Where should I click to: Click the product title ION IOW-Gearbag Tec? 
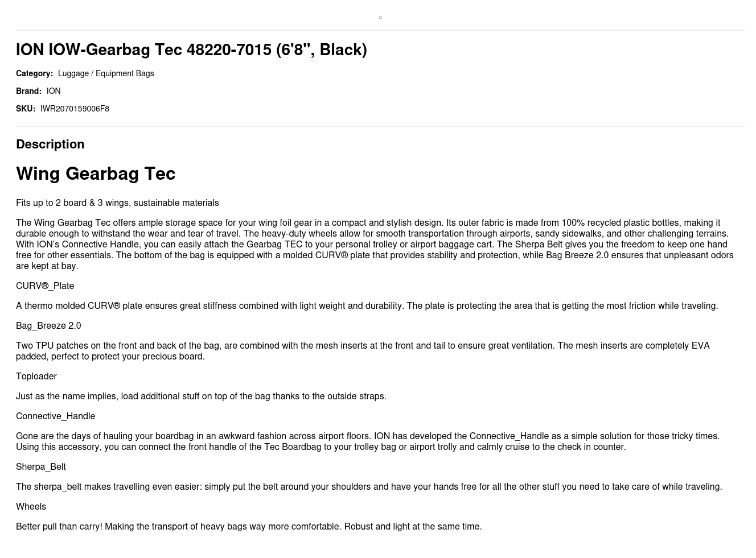(x=191, y=49)
